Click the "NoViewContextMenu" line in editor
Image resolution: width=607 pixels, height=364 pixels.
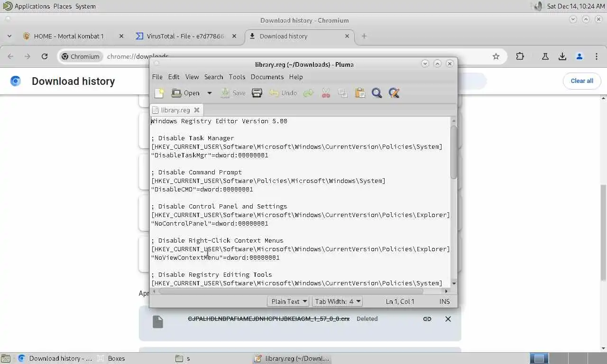[x=215, y=257]
